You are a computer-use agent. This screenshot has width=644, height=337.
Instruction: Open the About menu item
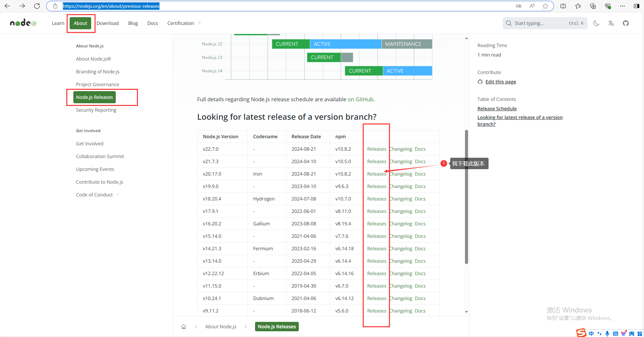point(80,23)
